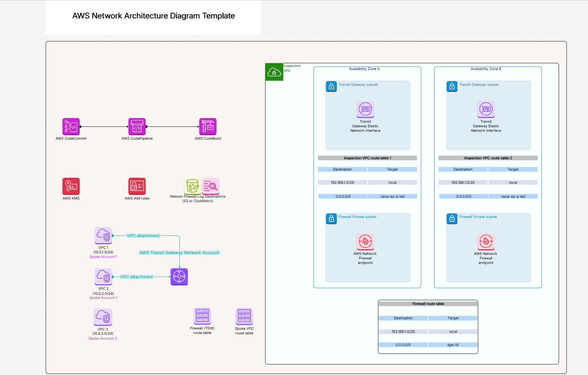
Task: Click the green S3 bucket log destination icon
Action: [192, 186]
